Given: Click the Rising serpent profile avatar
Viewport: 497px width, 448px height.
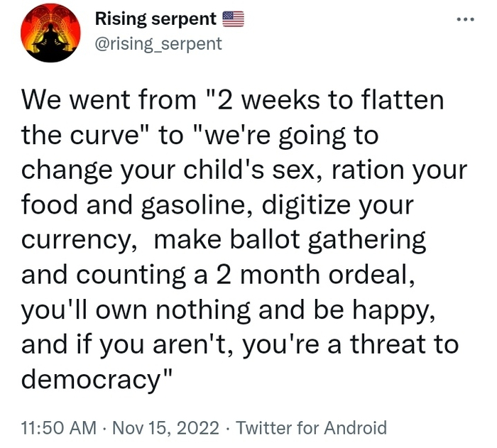Looking at the screenshot, I should click(48, 32).
